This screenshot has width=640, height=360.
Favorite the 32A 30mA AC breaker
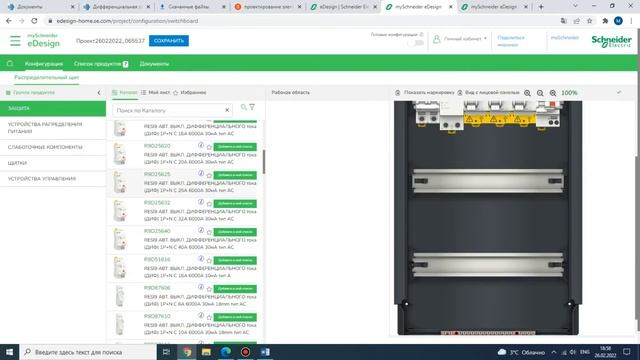point(209,204)
